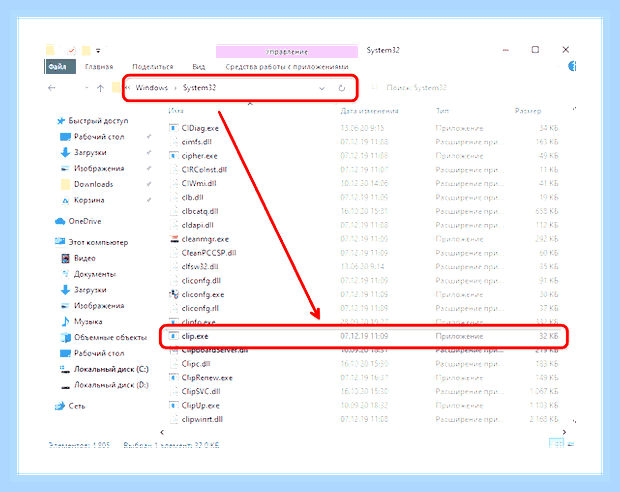620x492 pixels.
Task: Select Этот компьютер in navigation pane
Action: (x=98, y=242)
